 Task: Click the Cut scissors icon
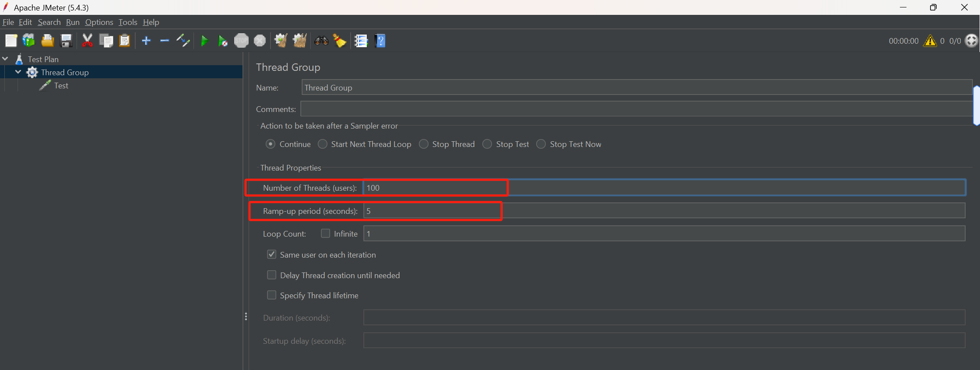point(88,41)
